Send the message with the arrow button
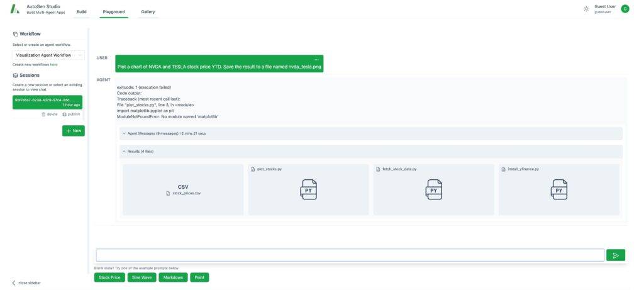This screenshot has height=290, width=644. point(616,255)
